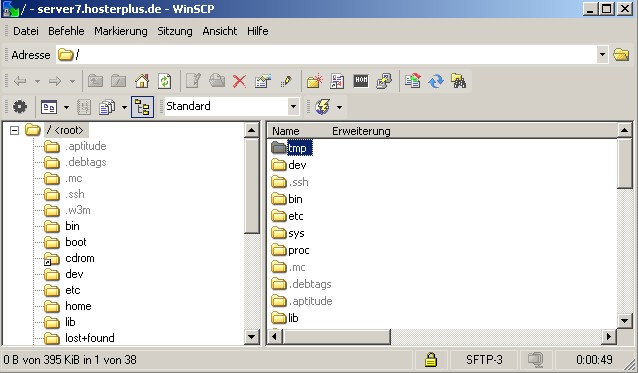Viewport: 638px width, 373px height.
Task: Select the home folder in tree
Action: (78, 306)
